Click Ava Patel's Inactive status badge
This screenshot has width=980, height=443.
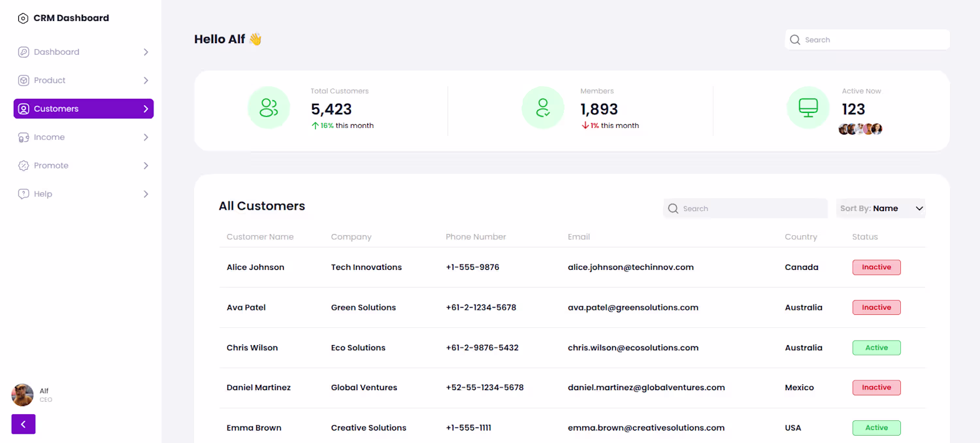(876, 307)
